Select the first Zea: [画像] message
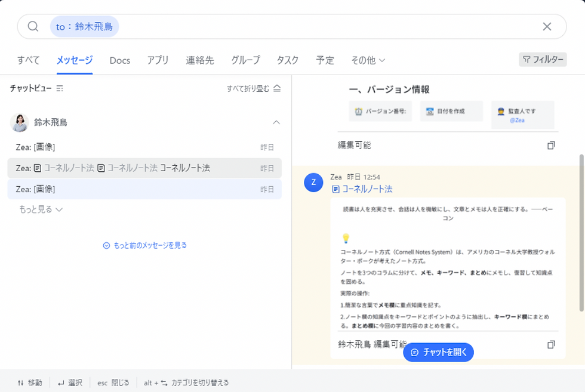 (144, 147)
